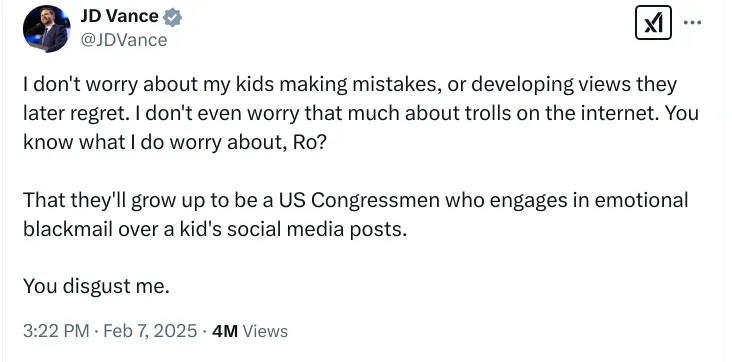Click the blue verified checkmark badge
732x362 pixels.
tap(172, 18)
